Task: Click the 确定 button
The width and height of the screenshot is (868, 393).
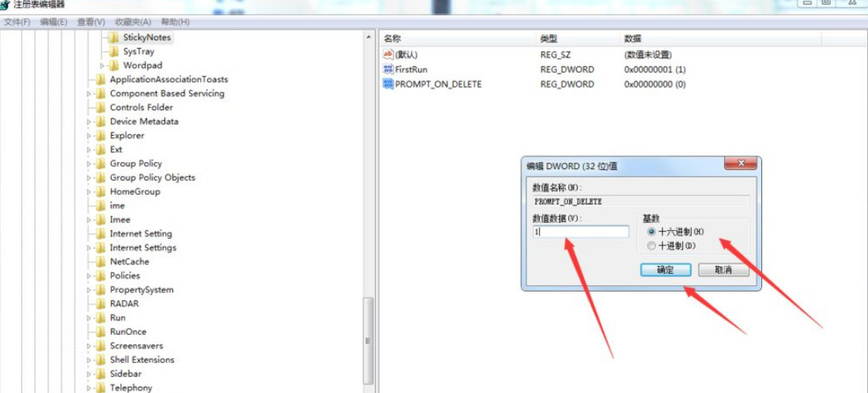Action: click(665, 270)
